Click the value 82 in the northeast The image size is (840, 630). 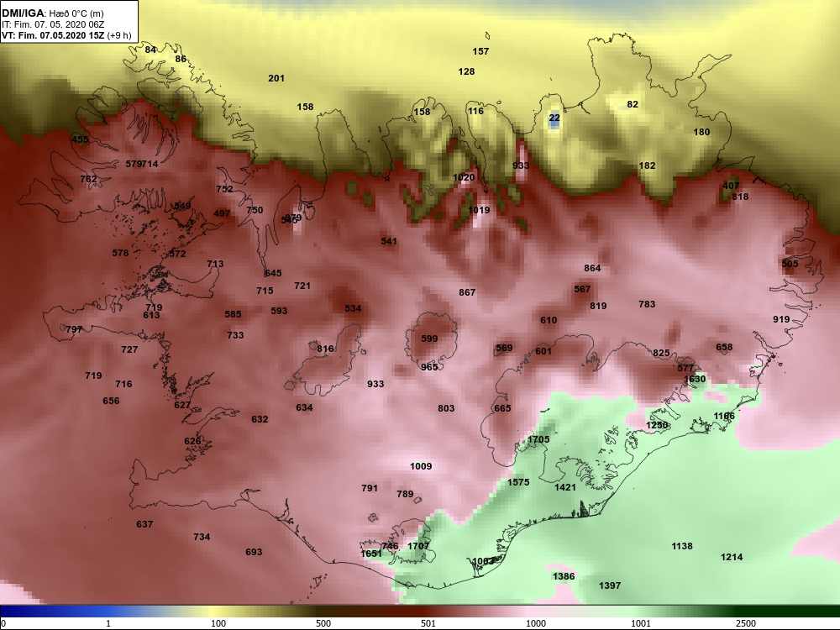pos(633,104)
